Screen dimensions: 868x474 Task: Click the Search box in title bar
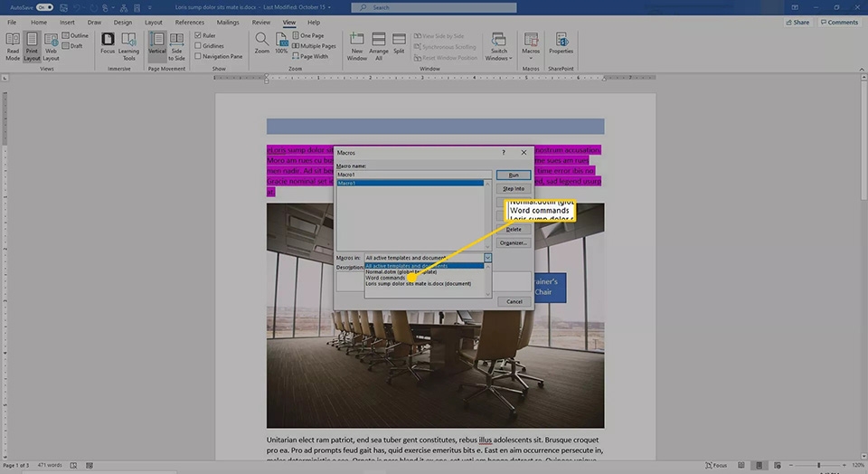click(433, 8)
